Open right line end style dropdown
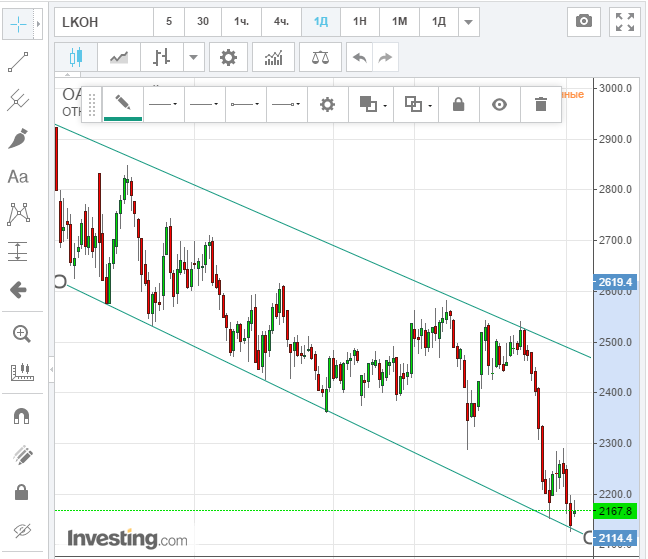 [x=286, y=105]
